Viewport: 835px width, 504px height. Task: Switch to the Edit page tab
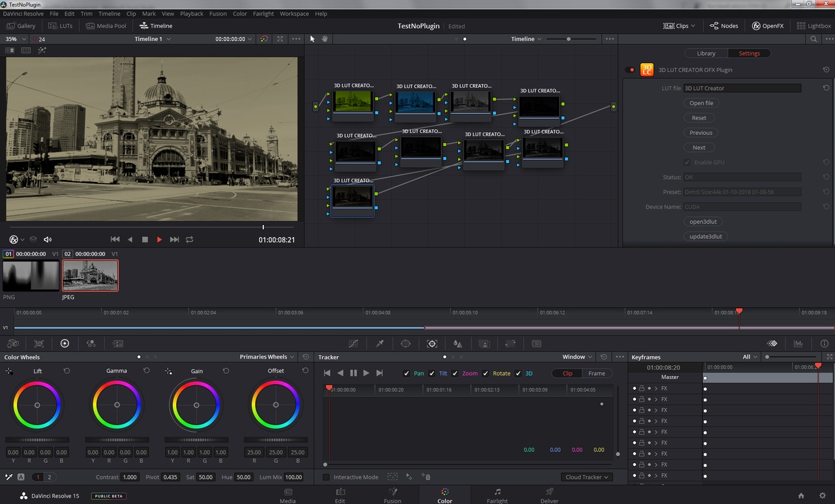[x=340, y=495]
